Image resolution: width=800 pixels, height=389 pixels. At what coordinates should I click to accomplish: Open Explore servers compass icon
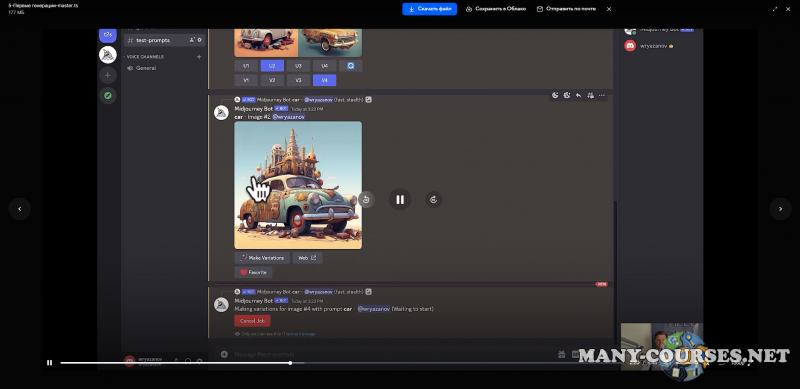click(x=108, y=95)
